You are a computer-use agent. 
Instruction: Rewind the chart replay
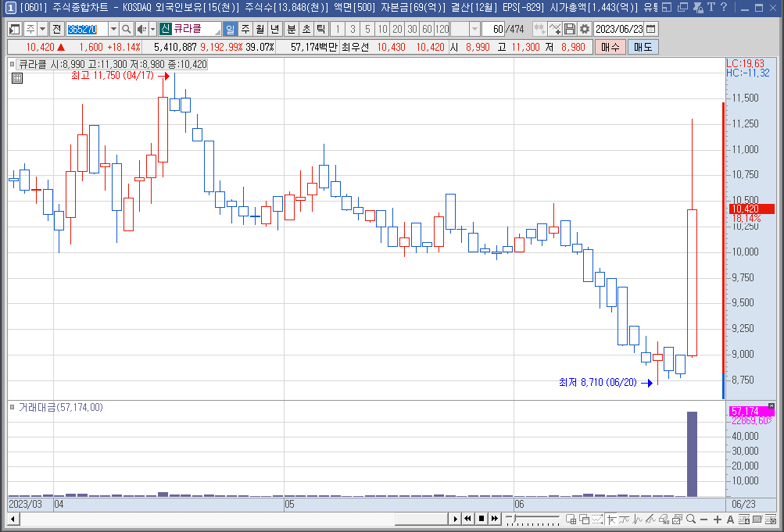[467, 519]
